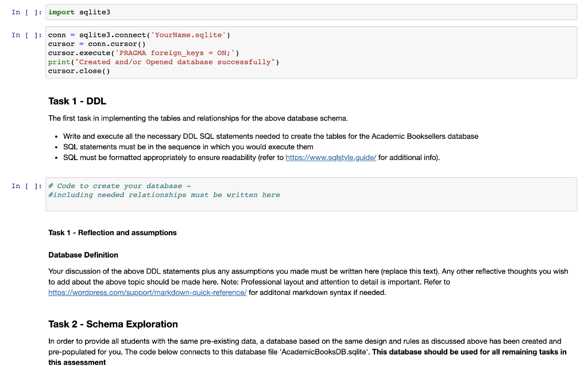Click the 'Task 1 - DDL' heading
Image resolution: width=588 pixels, height=366 pixels.
78,101
